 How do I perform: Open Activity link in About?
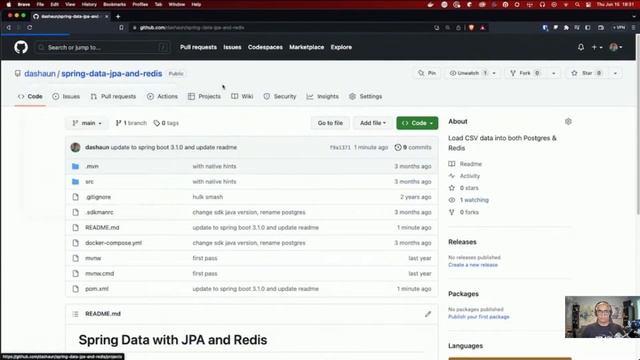(x=464, y=176)
